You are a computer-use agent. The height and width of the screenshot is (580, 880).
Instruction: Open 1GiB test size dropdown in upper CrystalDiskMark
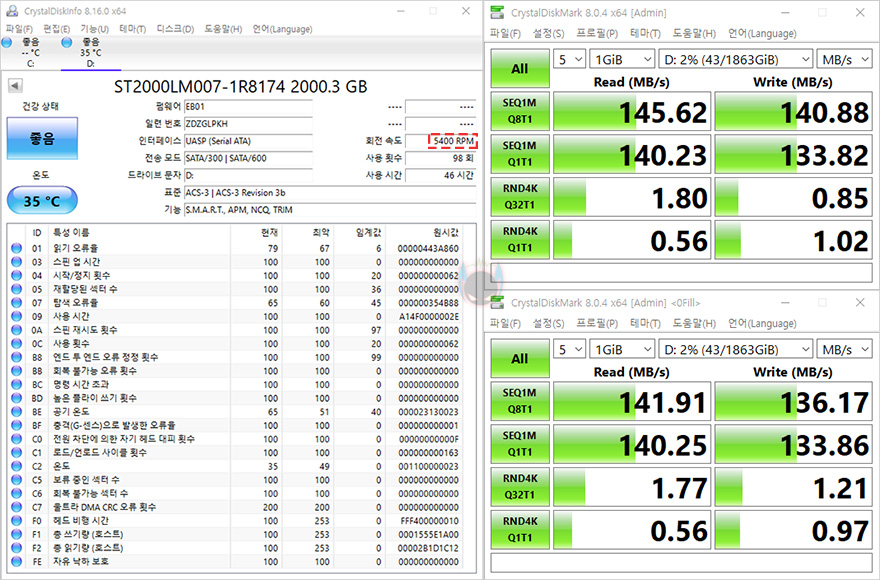622,59
